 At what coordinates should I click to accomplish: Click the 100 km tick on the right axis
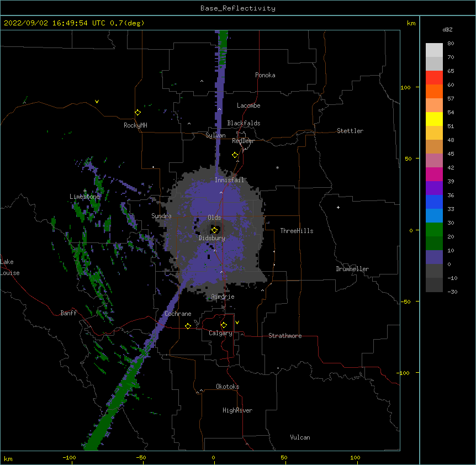click(x=405, y=87)
